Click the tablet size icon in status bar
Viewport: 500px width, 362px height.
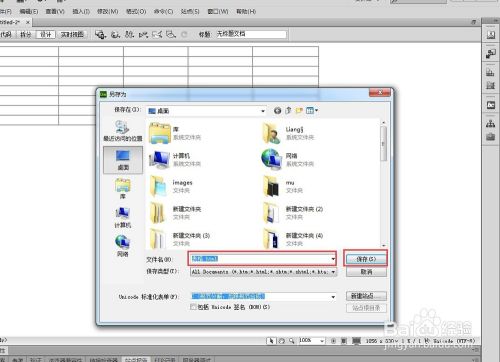coord(344,341)
